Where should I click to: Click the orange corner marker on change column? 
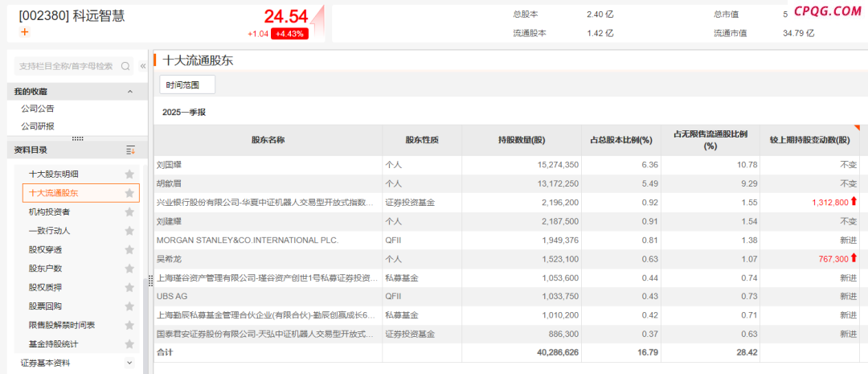(x=858, y=127)
